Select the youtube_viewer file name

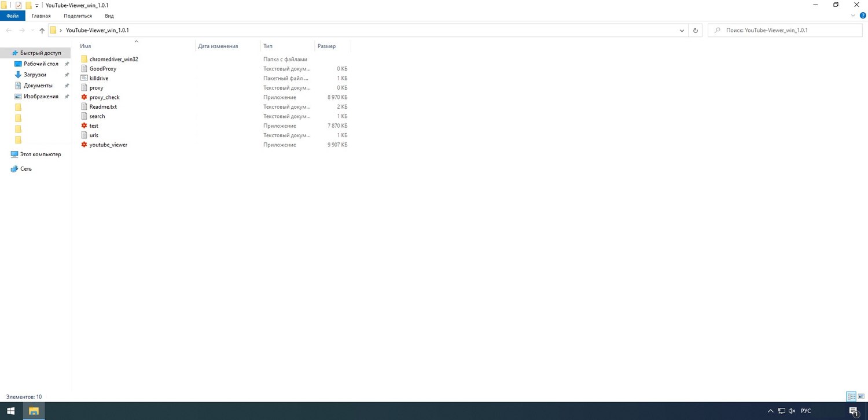[x=108, y=145]
